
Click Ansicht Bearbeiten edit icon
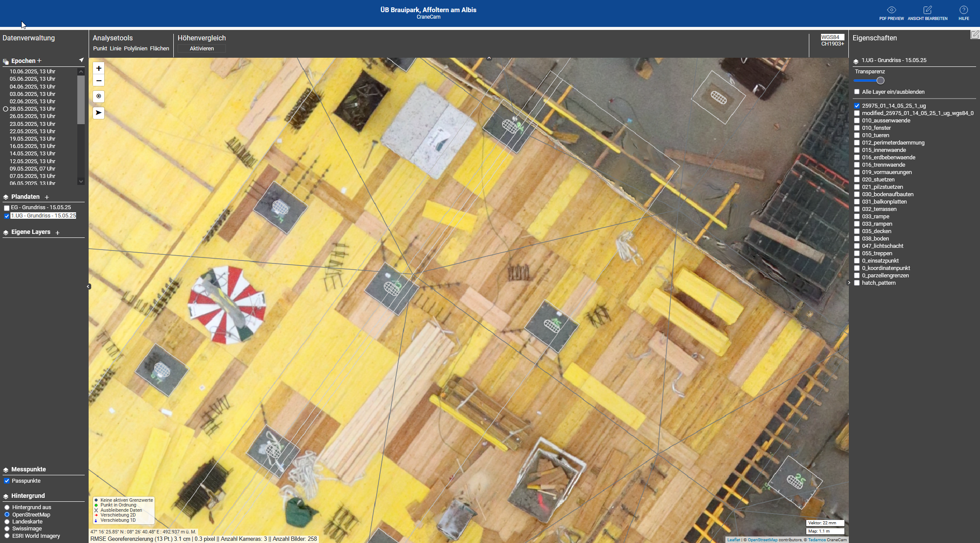[x=927, y=10]
